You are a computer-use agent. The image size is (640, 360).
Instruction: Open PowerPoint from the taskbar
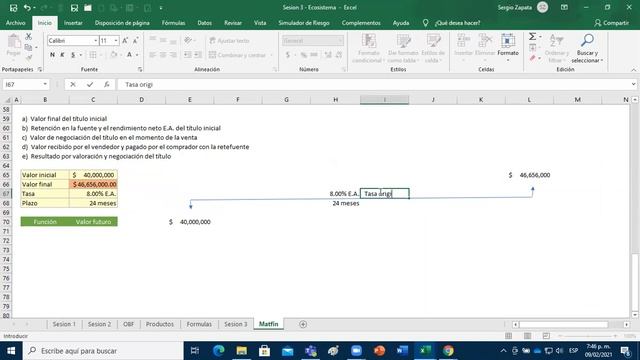(379, 351)
